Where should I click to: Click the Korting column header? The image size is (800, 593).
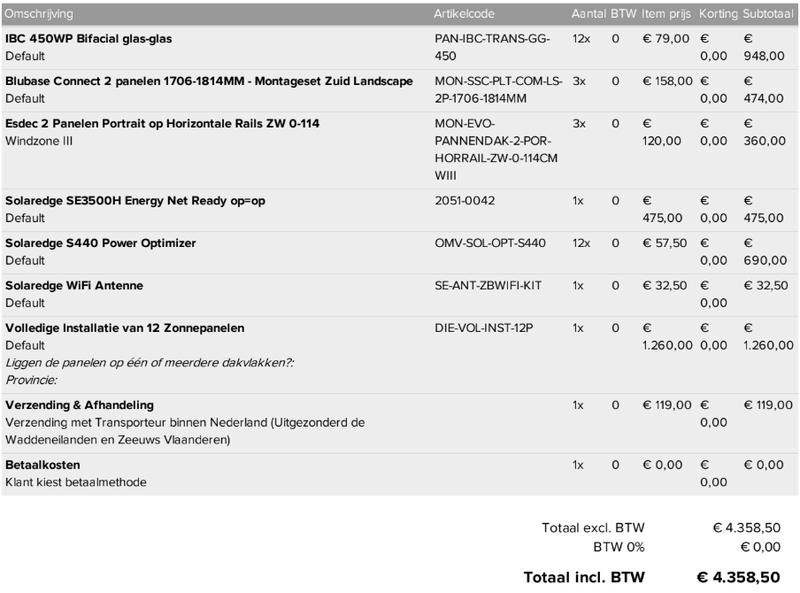point(718,14)
